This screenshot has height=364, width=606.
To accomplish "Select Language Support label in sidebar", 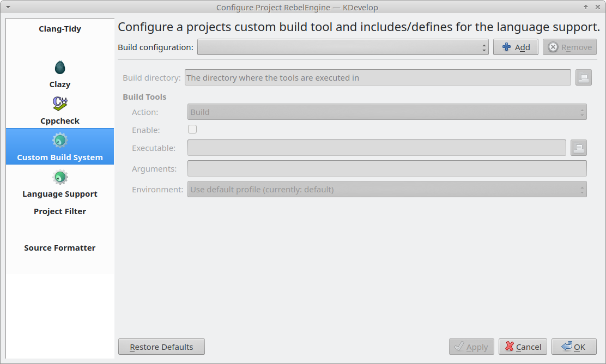I will point(60,194).
